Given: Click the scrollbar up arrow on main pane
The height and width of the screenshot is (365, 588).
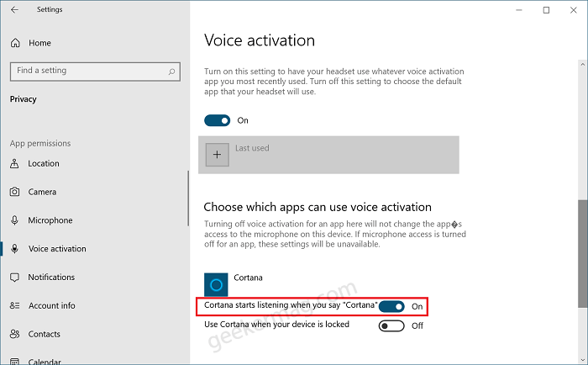Looking at the screenshot, I should pos(582,64).
